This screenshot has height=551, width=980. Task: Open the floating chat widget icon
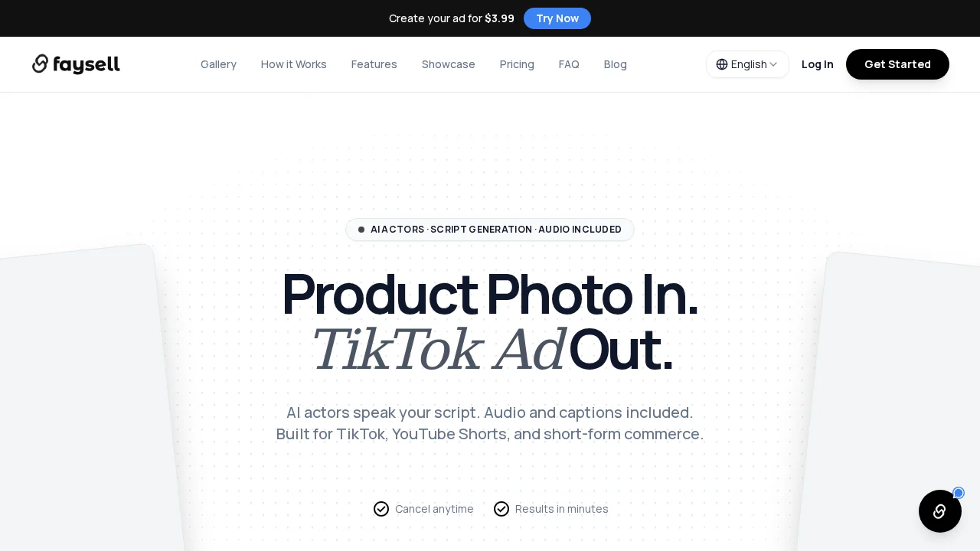pos(940,511)
